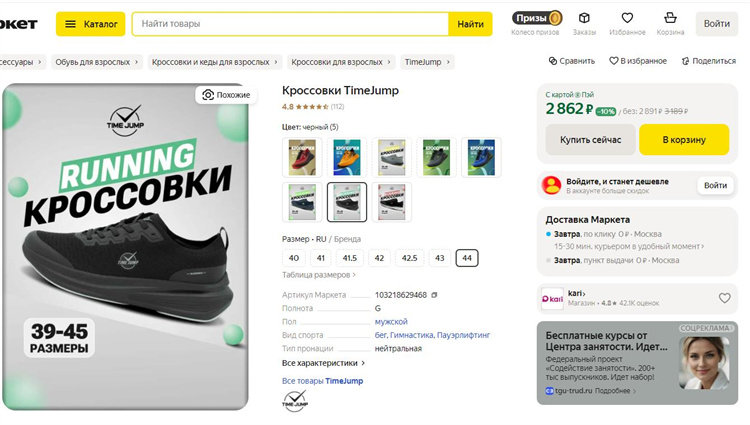Image resolution: width=750 pixels, height=425 pixels.
Task: Select the orange sneaker color thumbnail
Action: tap(347, 157)
